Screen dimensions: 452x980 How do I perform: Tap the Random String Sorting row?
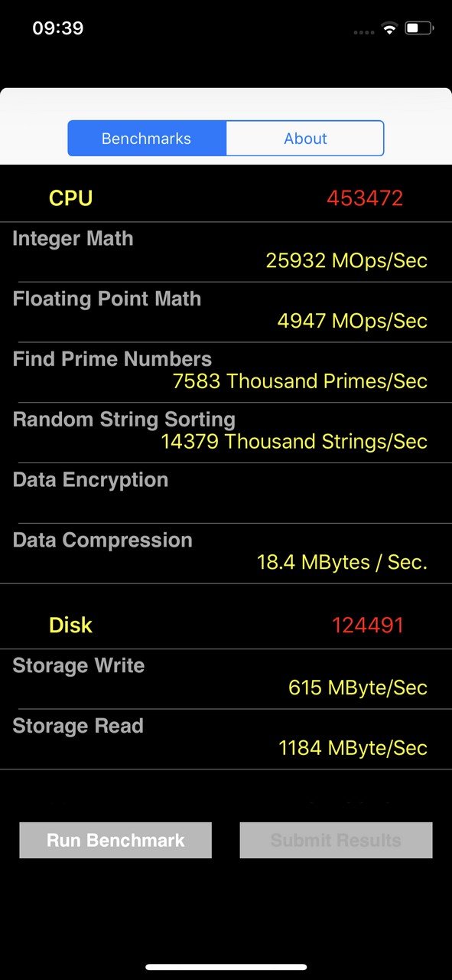[x=226, y=433]
